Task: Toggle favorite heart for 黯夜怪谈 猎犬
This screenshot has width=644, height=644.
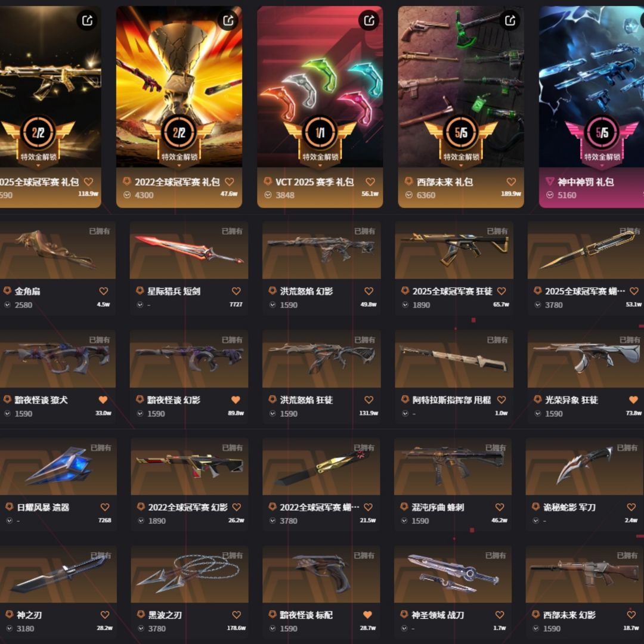Action: (103, 400)
